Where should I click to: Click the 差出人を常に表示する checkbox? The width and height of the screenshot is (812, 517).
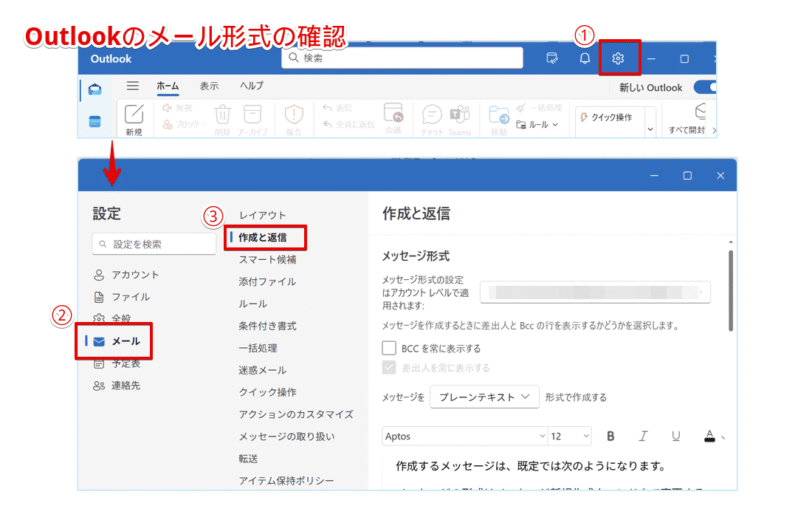point(389,367)
